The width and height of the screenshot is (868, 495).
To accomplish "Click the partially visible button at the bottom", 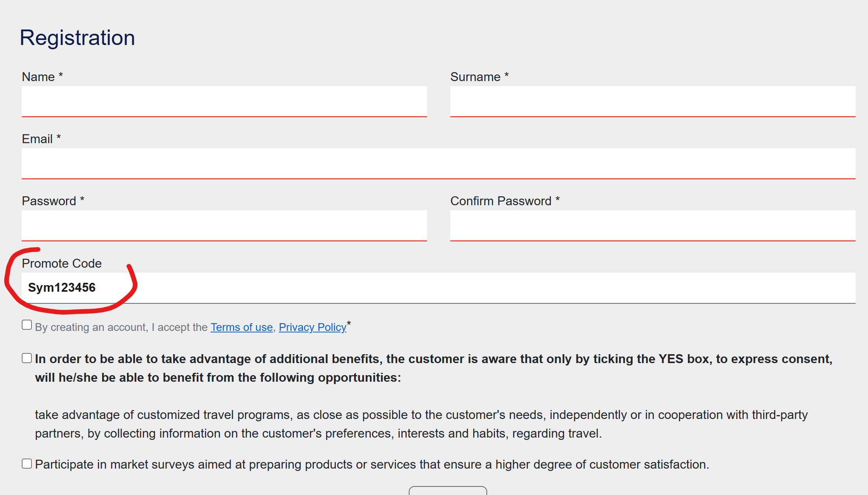I will click(x=448, y=490).
